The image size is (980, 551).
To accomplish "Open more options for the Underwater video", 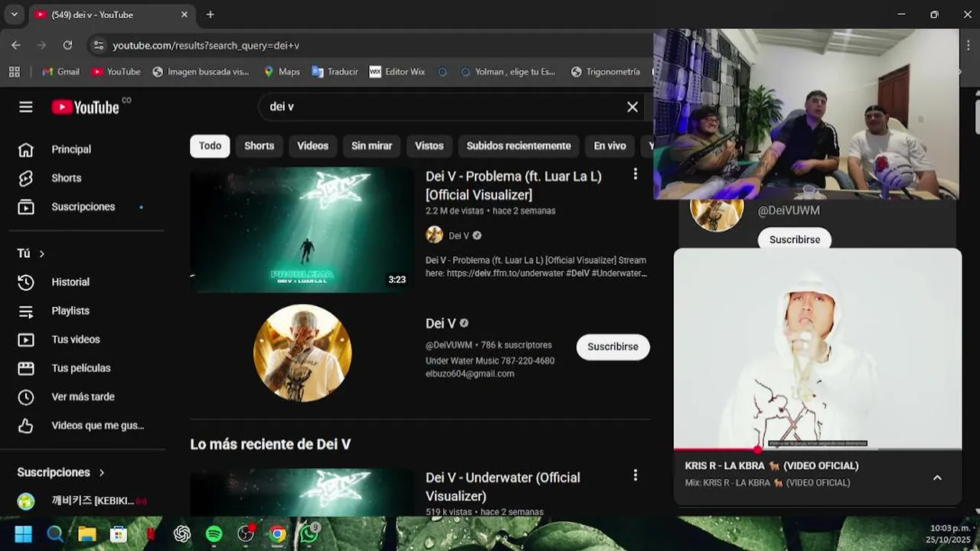I will pyautogui.click(x=635, y=476).
